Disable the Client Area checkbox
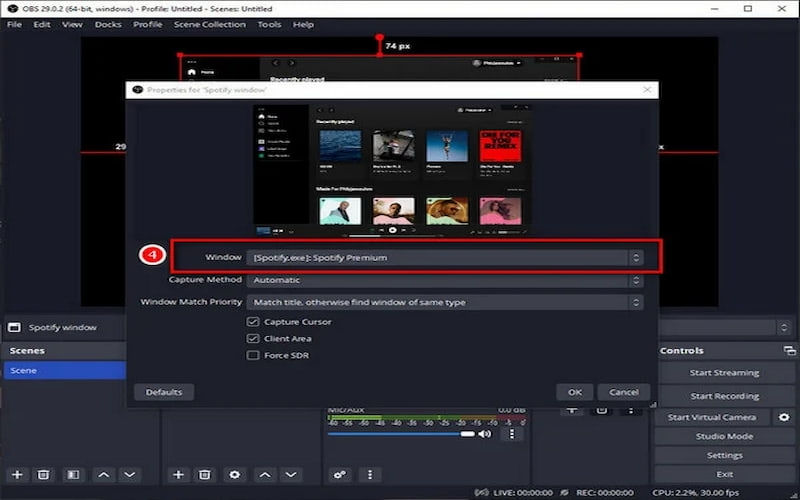The image size is (800, 500). click(253, 339)
